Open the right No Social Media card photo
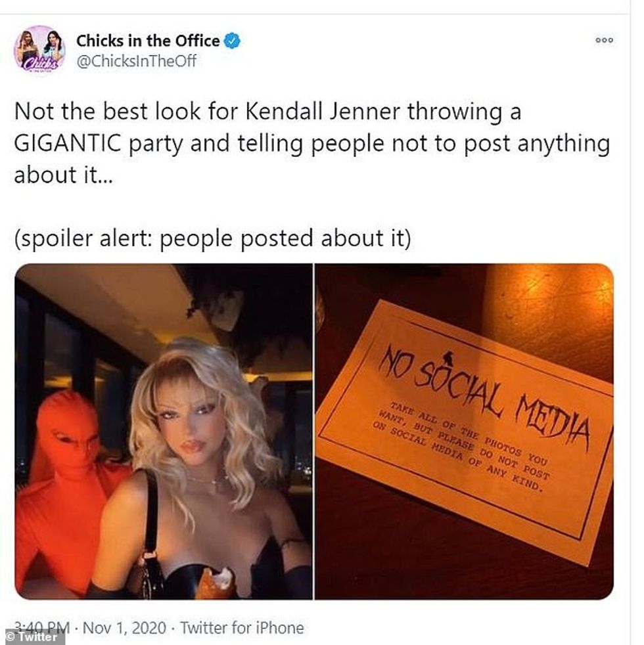 [x=464, y=432]
